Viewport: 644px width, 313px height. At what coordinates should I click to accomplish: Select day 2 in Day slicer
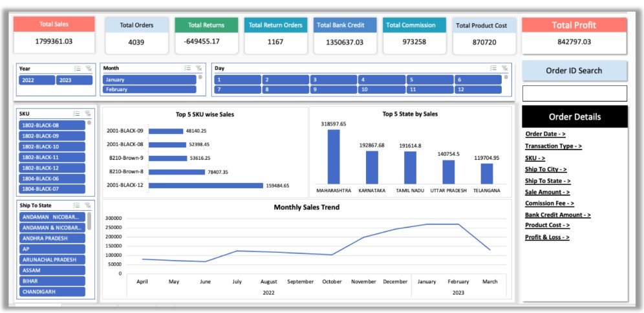point(286,80)
